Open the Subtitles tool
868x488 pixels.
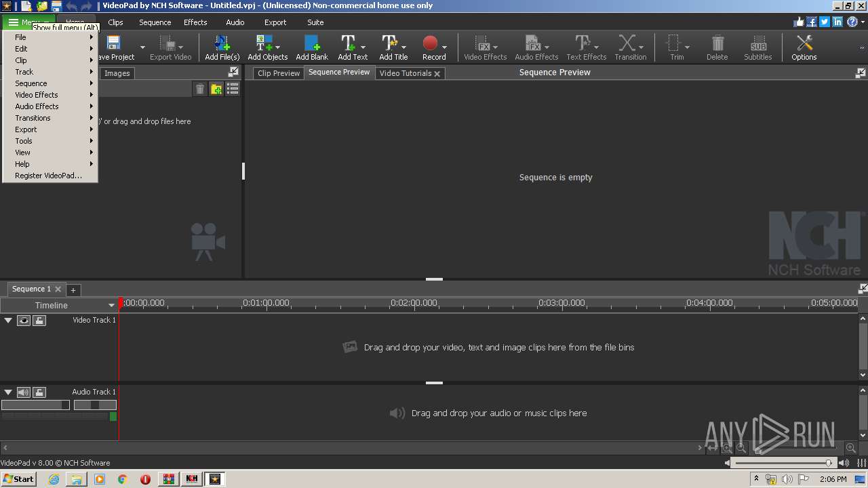tap(758, 43)
